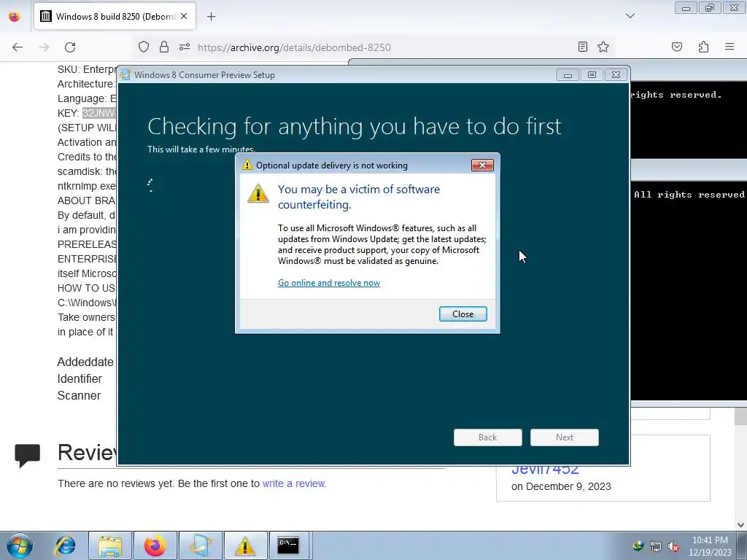This screenshot has width=747, height=560.
Task: Maximize the Windows 8 Setup window
Action: (592, 75)
